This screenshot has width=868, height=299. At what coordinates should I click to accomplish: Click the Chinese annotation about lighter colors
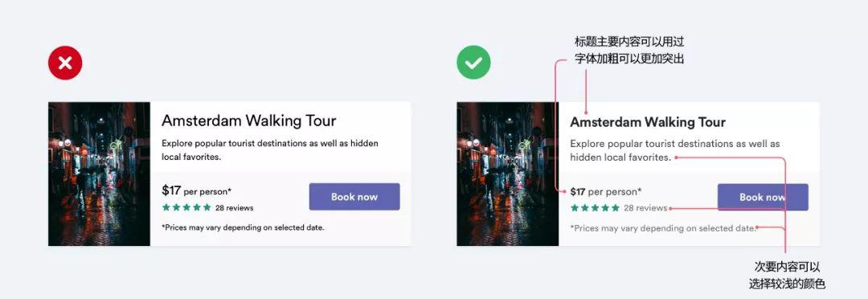pos(787,275)
